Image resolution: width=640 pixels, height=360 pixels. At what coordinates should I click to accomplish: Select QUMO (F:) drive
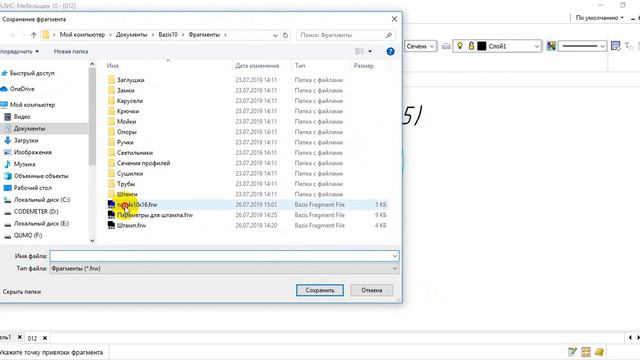pyautogui.click(x=28, y=235)
